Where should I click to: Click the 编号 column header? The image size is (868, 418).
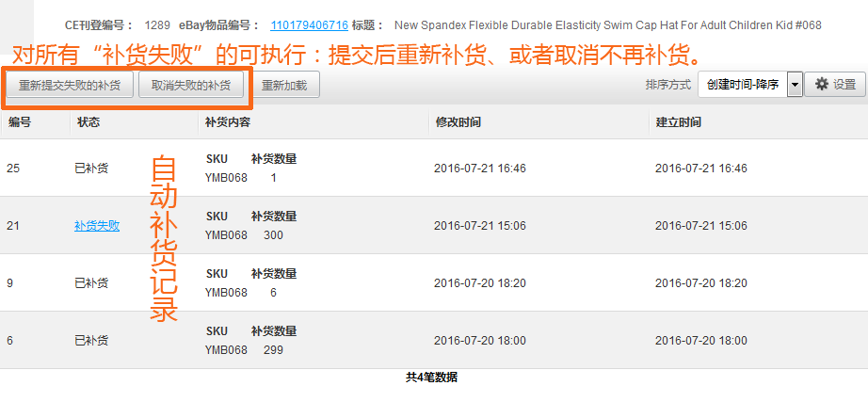click(x=20, y=122)
